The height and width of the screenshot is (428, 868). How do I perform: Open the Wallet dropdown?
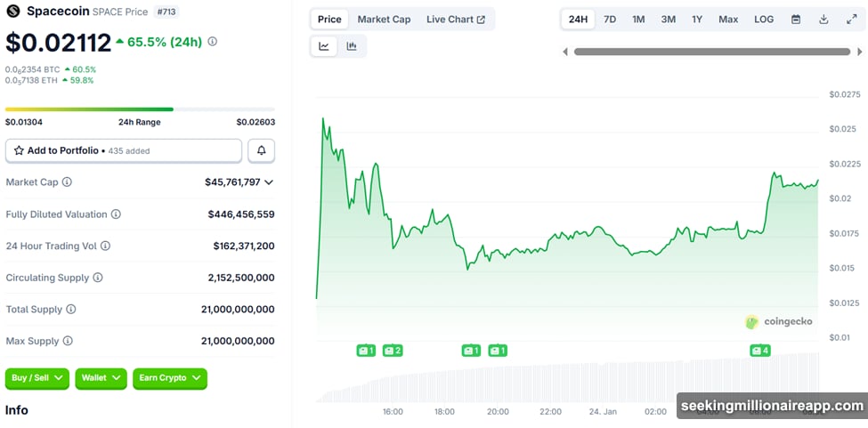tap(101, 378)
